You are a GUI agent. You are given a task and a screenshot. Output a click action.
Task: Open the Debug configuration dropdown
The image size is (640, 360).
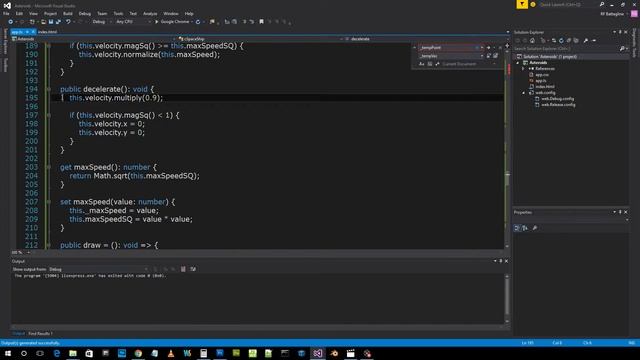101,22
